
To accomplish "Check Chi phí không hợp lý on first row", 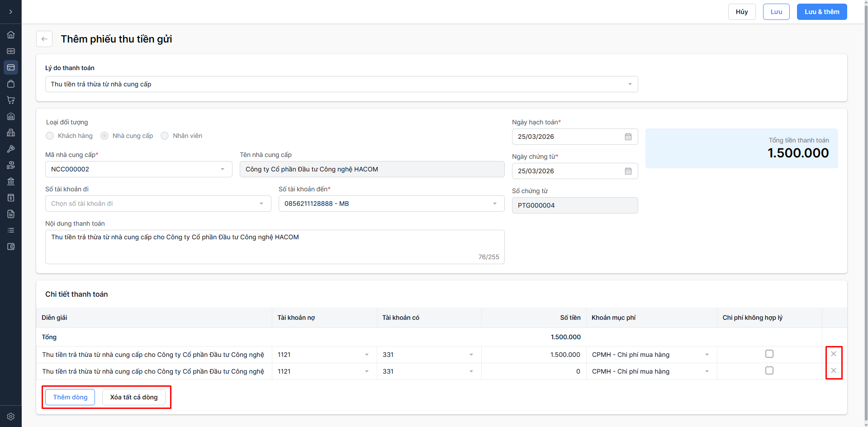I will (x=769, y=354).
